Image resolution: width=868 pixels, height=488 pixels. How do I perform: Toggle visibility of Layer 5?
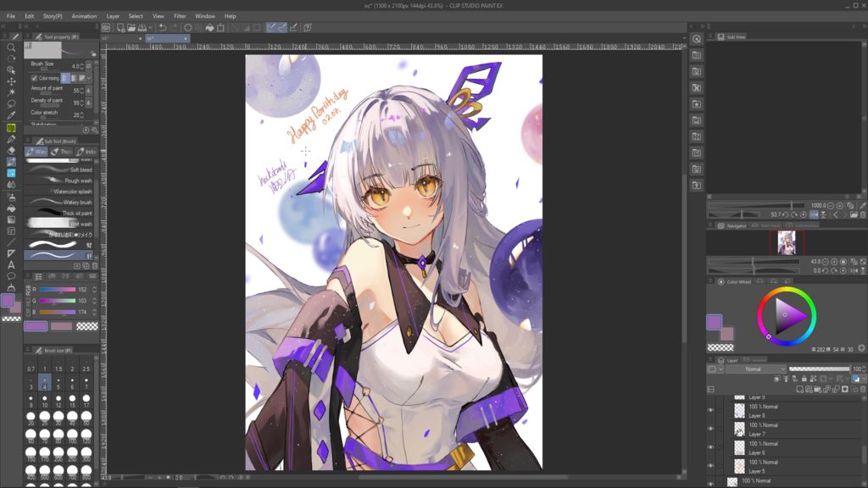click(x=711, y=465)
